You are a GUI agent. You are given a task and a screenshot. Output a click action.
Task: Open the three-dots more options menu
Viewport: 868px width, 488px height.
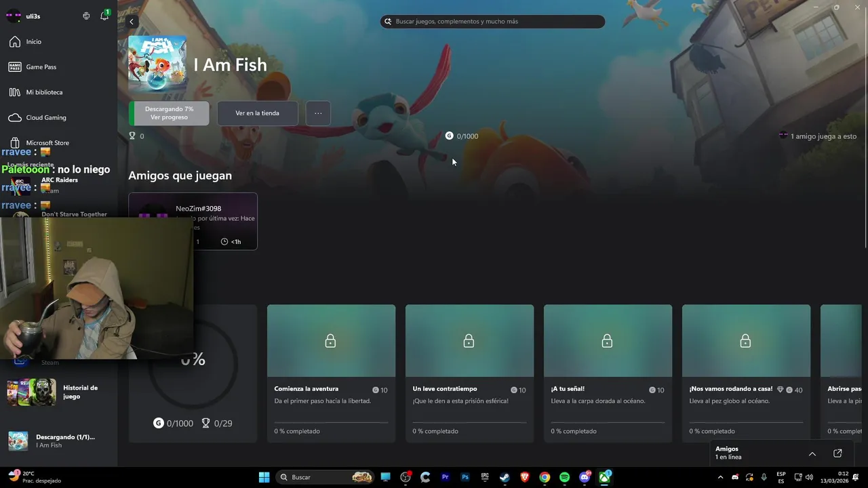[318, 113]
